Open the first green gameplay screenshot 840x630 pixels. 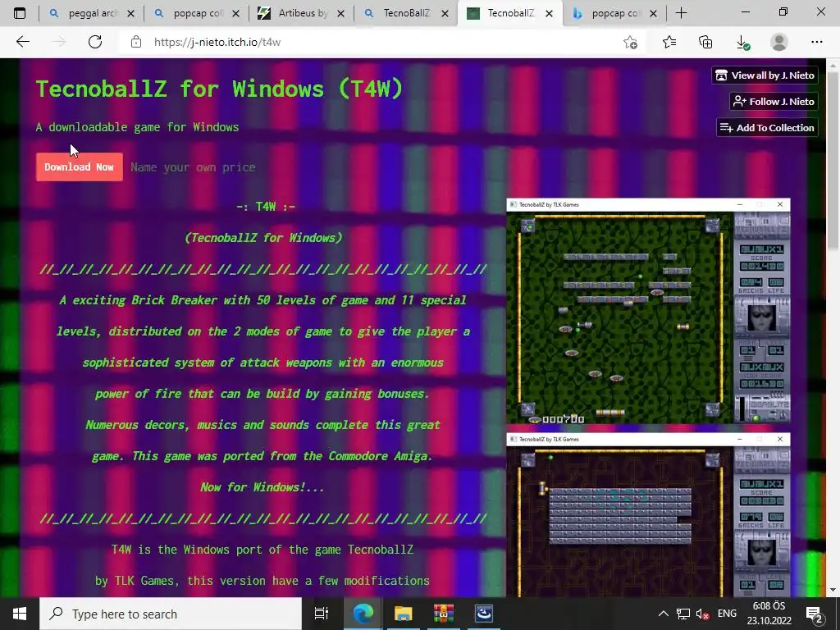click(x=648, y=311)
